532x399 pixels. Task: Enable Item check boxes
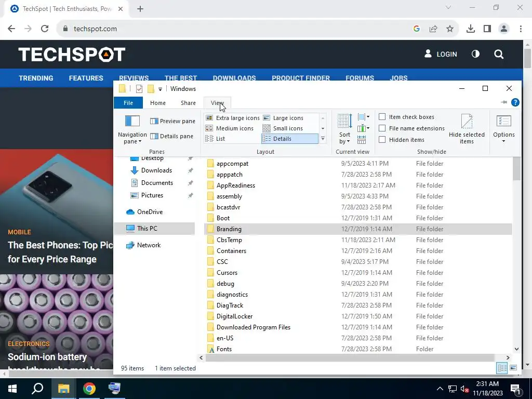click(382, 117)
